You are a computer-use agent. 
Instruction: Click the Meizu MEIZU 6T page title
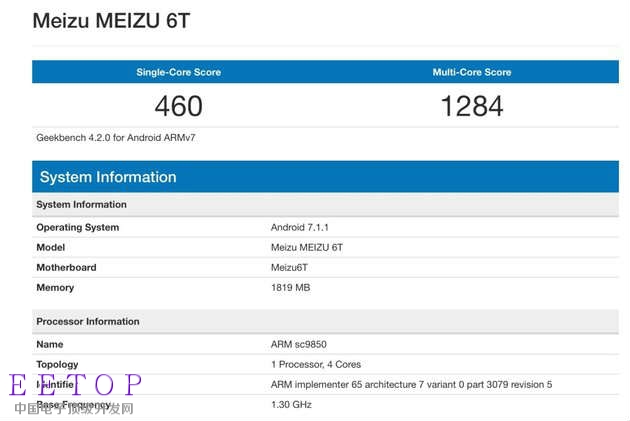111,21
